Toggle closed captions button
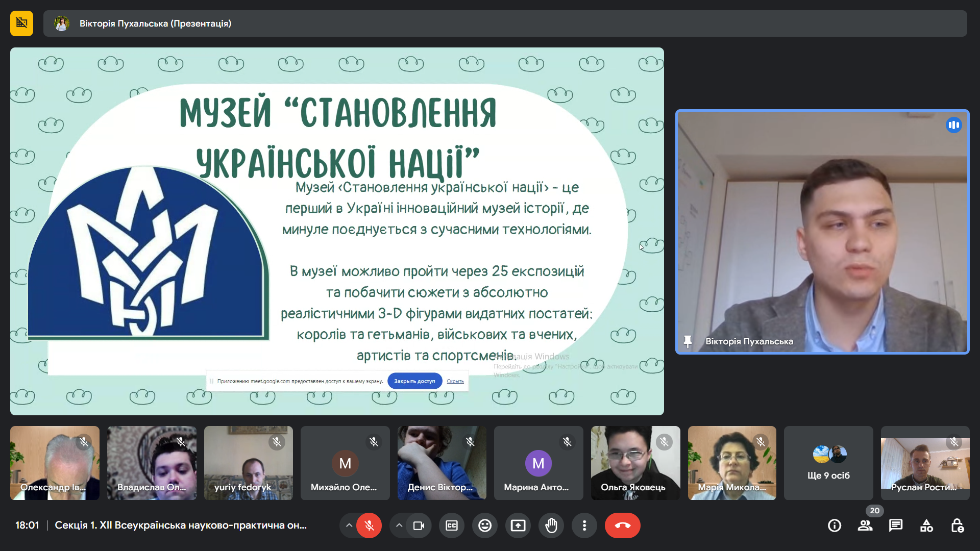This screenshot has height=551, width=980. [452, 525]
